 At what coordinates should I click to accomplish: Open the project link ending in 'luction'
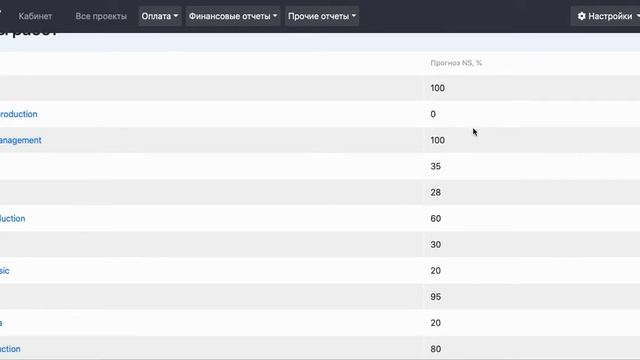[12, 218]
